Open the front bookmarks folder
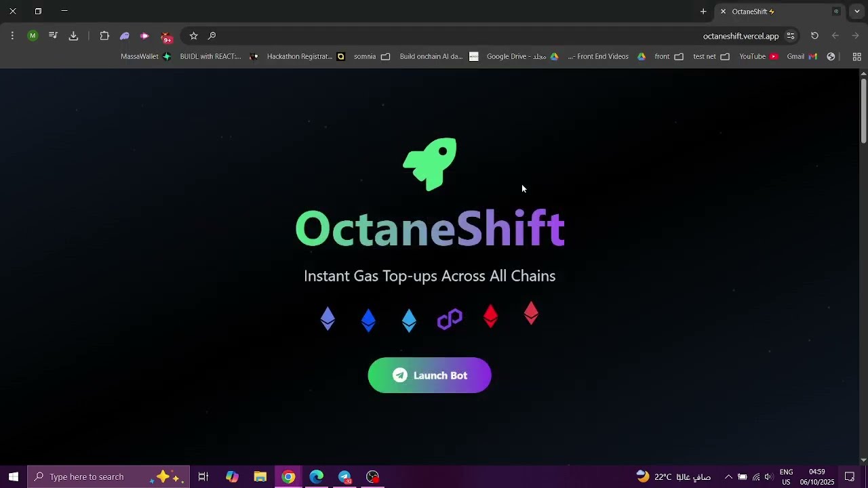Screen dimensions: 868x488 point(669,57)
